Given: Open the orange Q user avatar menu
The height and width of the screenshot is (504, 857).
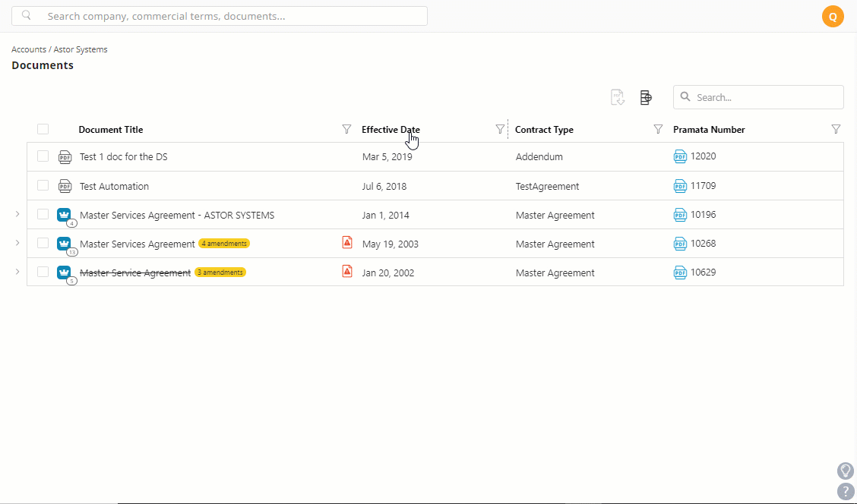Looking at the screenshot, I should [x=833, y=17].
